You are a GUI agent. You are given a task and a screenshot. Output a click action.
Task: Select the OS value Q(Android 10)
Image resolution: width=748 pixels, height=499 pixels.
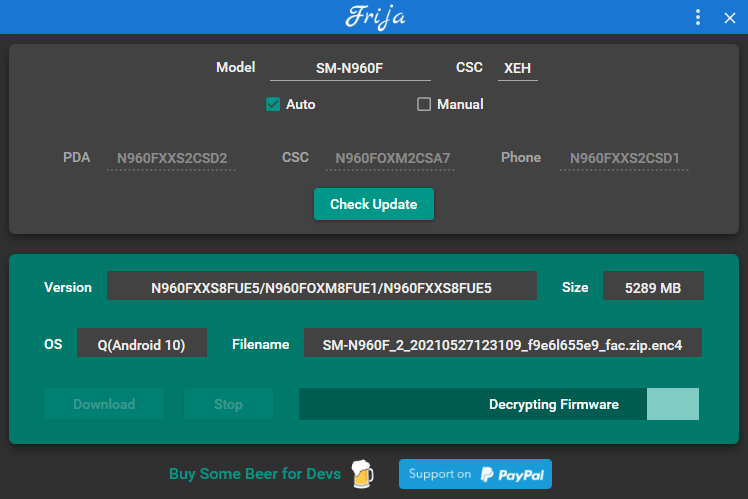142,344
